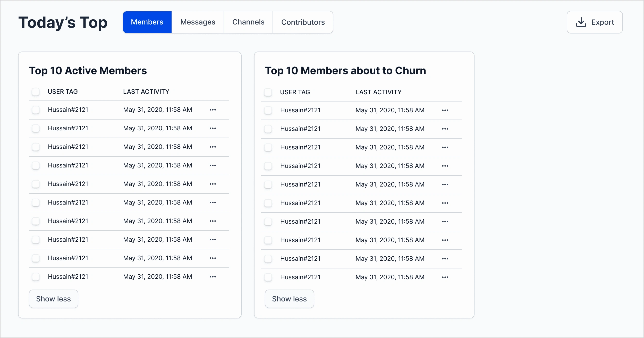This screenshot has width=644, height=338.
Task: Click LAST ACTIVITY header in Churn table
Action: 378,92
